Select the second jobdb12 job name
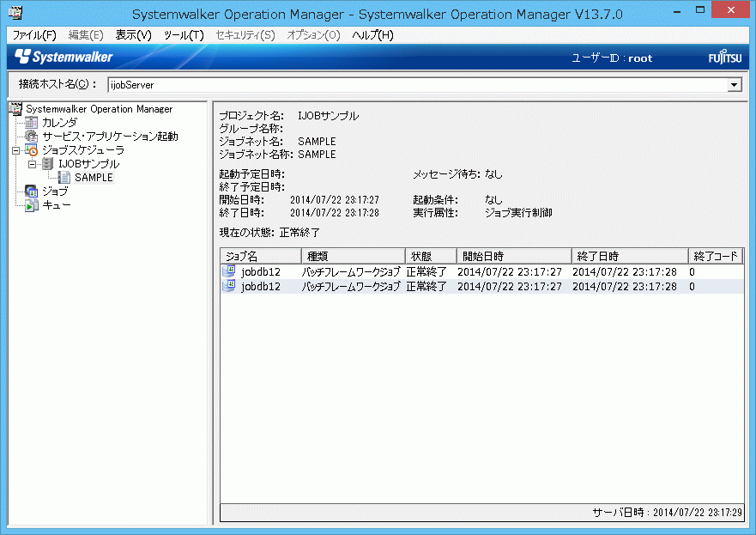 pyautogui.click(x=261, y=287)
